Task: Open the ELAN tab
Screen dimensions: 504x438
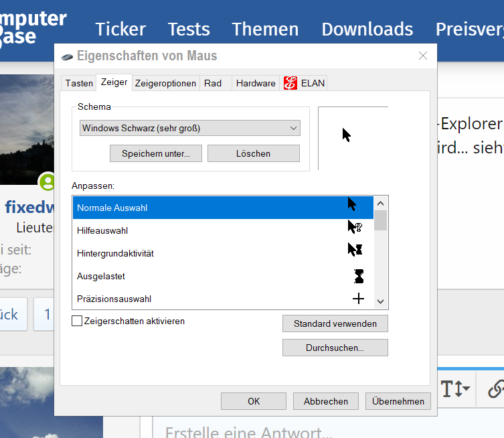Action: tap(304, 83)
